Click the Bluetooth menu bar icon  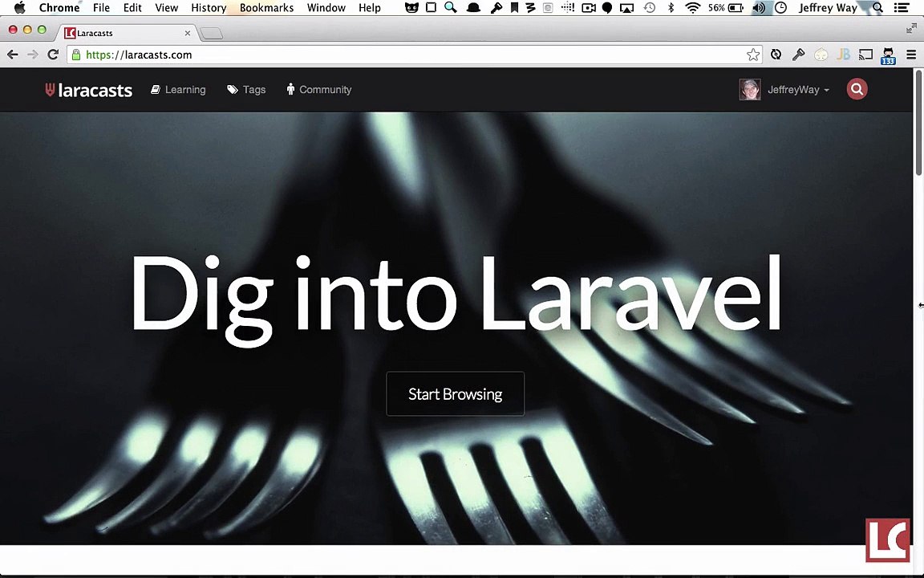671,8
